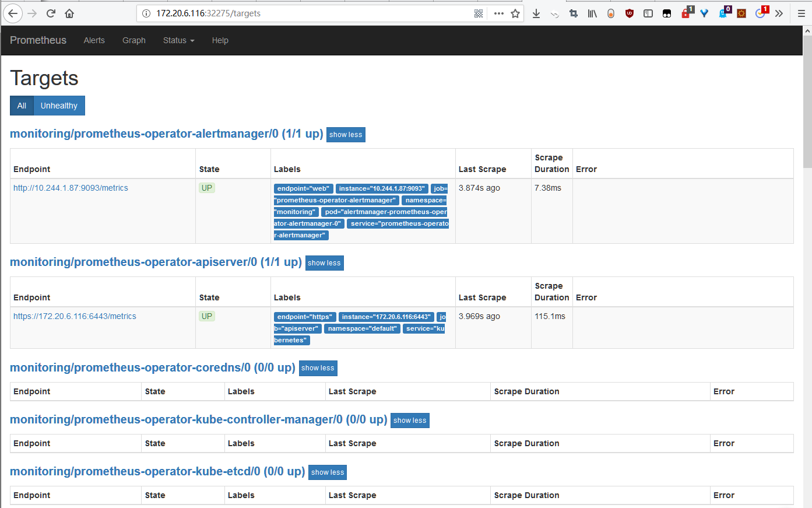The height and width of the screenshot is (508, 812).
Task: Go to the Alerts page
Action: click(x=94, y=40)
